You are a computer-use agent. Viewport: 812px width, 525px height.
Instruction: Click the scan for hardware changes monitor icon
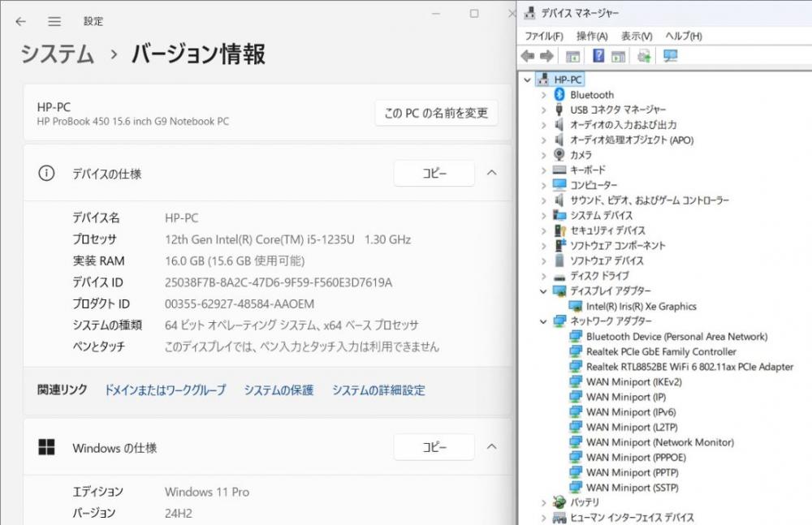(x=671, y=56)
